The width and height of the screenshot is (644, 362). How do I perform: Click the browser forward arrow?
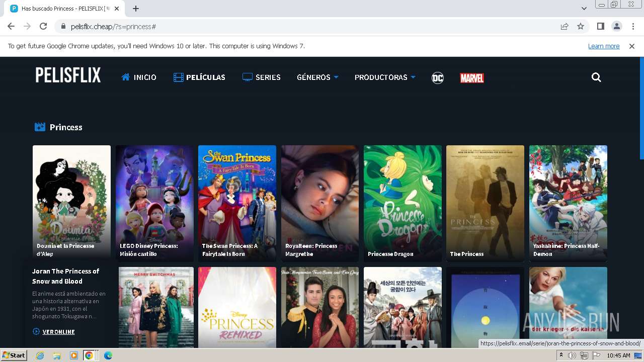click(27, 26)
